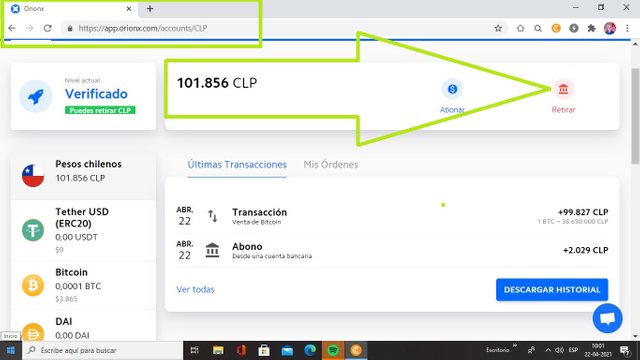Open Microsoft Store from the taskbar

[x=264, y=350]
